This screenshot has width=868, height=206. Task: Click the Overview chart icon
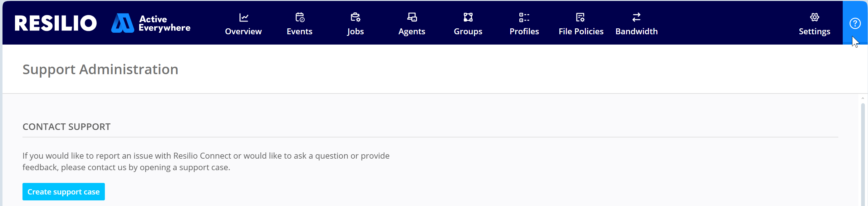pos(244,17)
